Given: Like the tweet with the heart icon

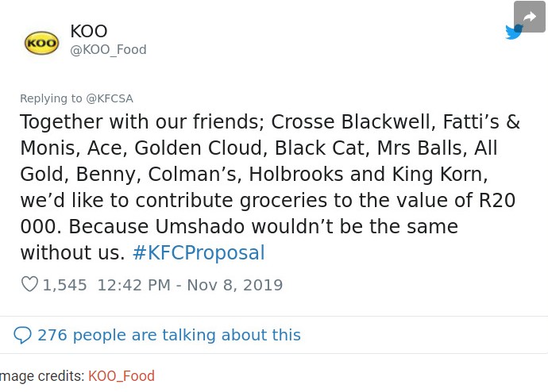Looking at the screenshot, I should [29, 285].
